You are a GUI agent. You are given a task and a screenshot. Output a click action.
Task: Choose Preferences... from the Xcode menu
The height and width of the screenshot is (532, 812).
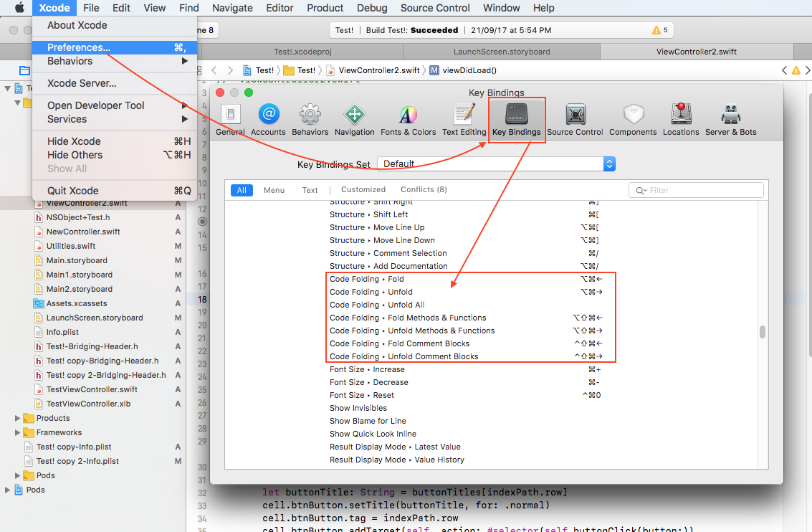[115, 47]
